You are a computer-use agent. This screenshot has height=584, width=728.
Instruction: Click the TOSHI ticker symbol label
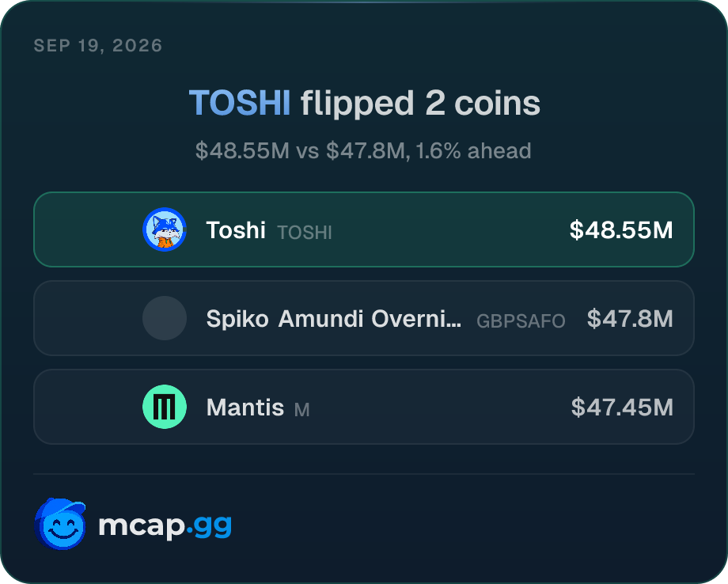(305, 233)
